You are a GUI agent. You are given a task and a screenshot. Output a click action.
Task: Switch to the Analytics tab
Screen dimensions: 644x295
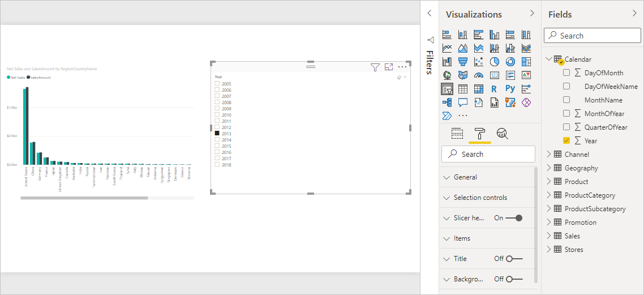[503, 133]
